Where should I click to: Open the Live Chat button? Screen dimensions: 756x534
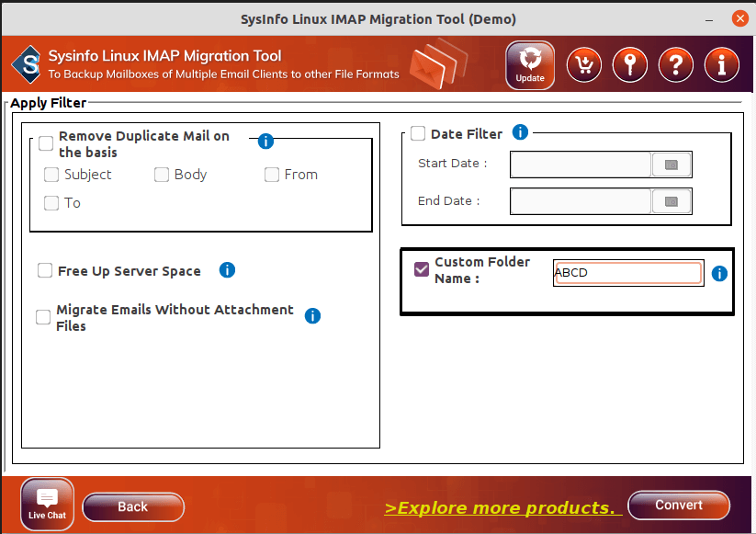(x=47, y=504)
